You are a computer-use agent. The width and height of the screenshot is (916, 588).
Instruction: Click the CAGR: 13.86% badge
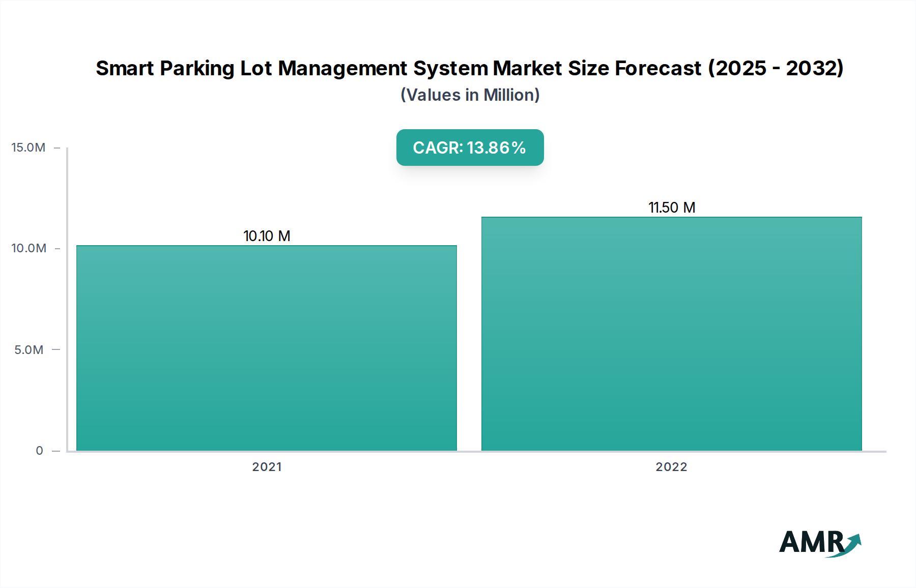(469, 148)
